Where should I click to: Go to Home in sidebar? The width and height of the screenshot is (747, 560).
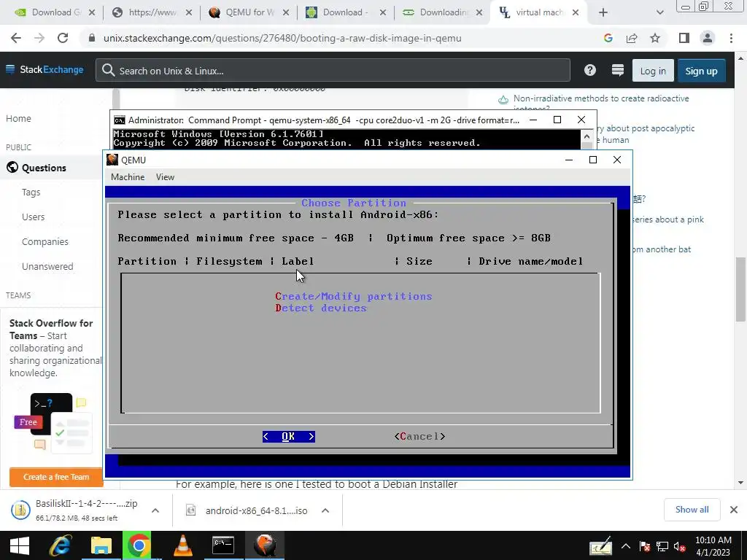(18, 119)
